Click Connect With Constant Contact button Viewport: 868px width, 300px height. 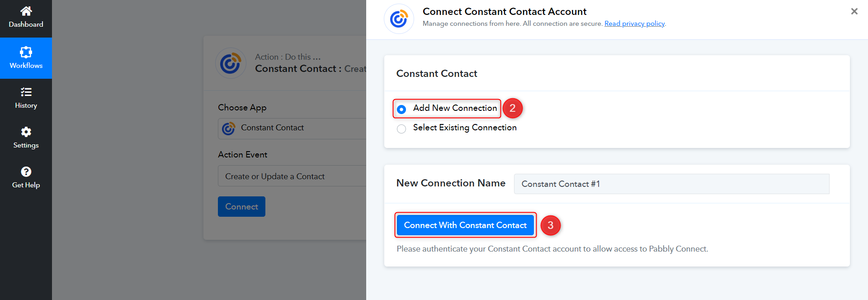pyautogui.click(x=465, y=225)
